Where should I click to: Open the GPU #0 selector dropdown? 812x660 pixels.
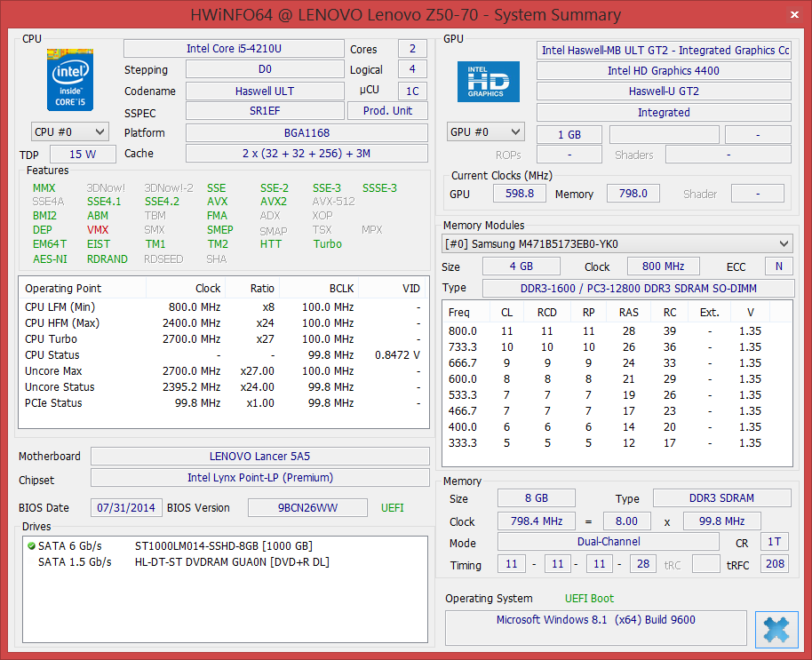pyautogui.click(x=485, y=132)
